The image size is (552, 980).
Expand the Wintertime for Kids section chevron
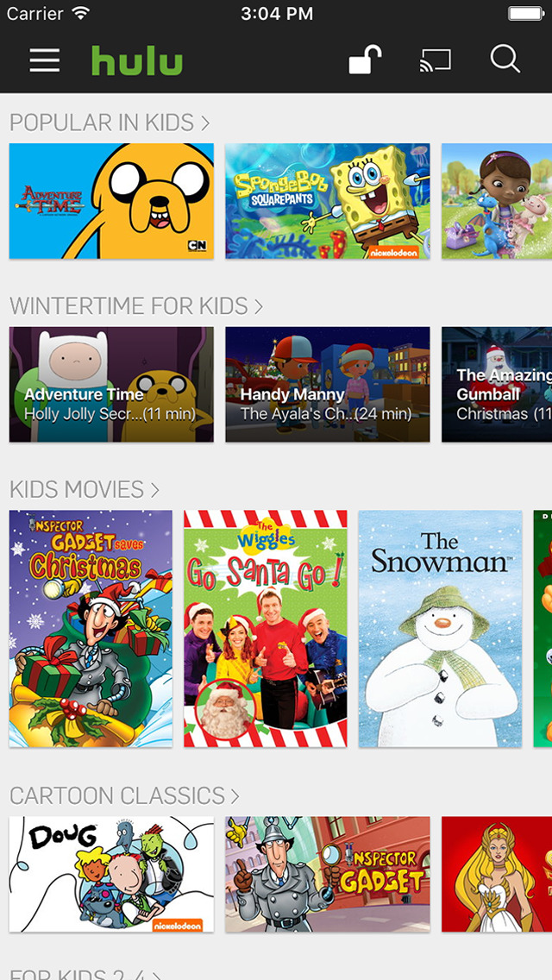(x=258, y=306)
